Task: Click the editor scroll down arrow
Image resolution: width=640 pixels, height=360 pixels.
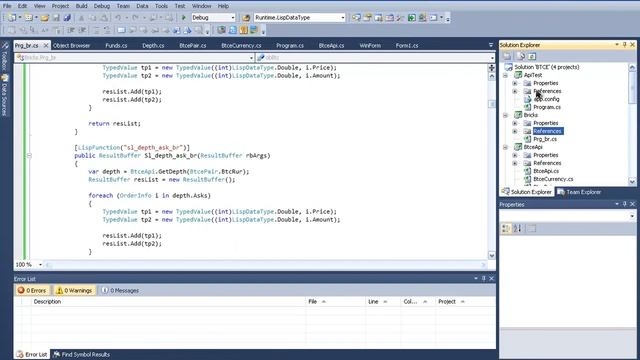Action: coord(492,256)
